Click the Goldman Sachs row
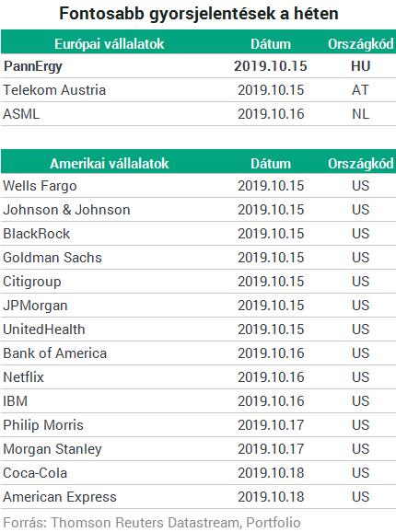Image resolution: width=396 pixels, height=532 pixels. click(198, 258)
